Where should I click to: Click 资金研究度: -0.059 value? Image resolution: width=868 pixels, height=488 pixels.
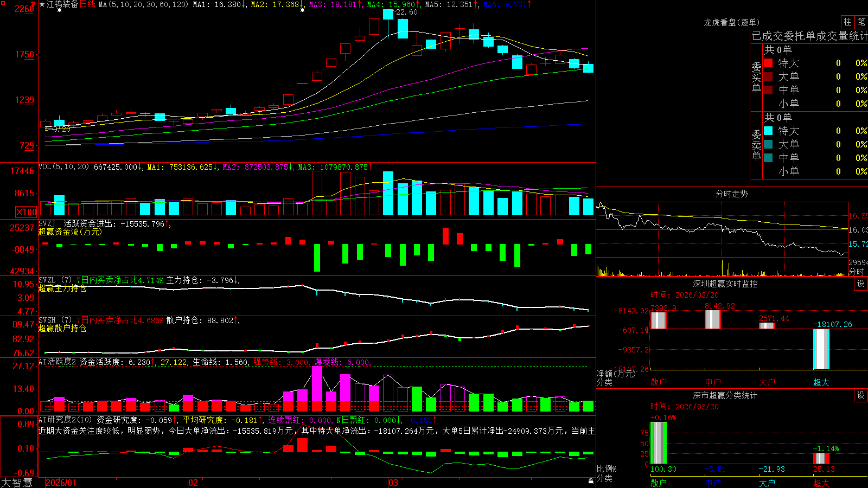[x=134, y=420]
